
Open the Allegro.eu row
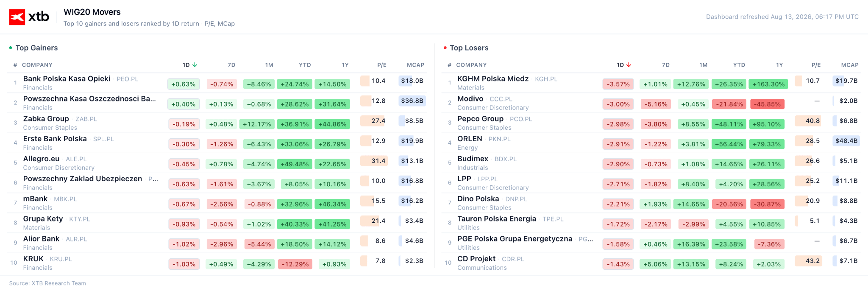coord(217,163)
